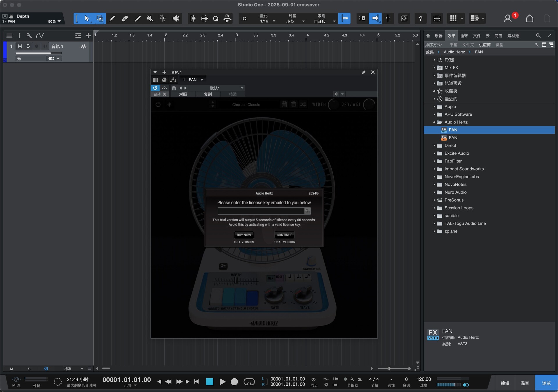The height and width of the screenshot is (392, 558).
Task: Select the Split (razor) tool
Action: tap(112, 19)
